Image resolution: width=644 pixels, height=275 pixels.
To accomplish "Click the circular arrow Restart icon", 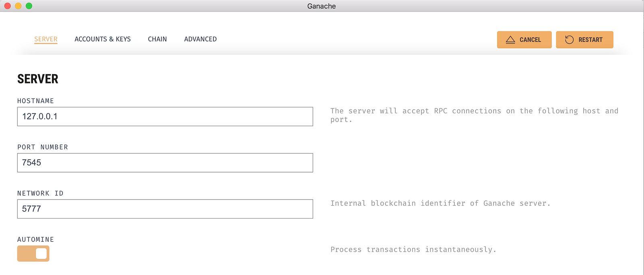I will (569, 40).
